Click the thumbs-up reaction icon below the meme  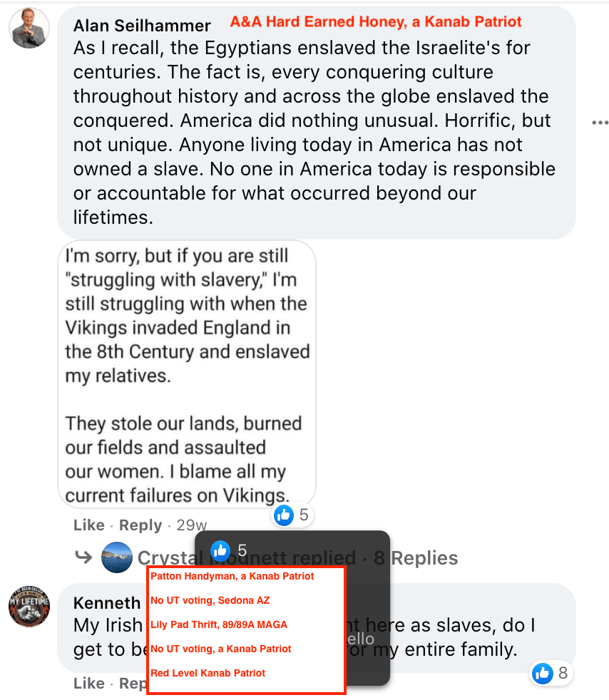(x=284, y=515)
